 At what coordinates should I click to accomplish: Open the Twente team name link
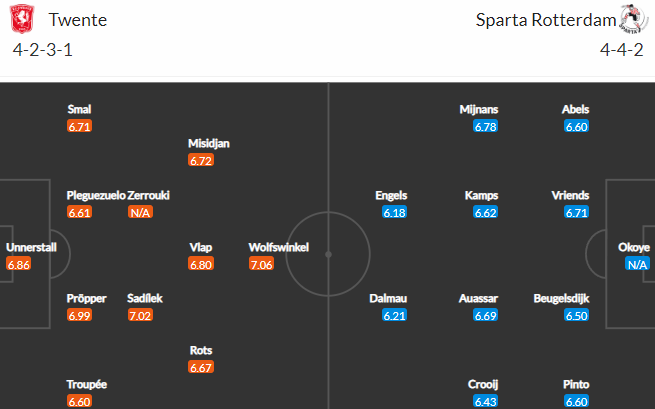click(x=78, y=20)
